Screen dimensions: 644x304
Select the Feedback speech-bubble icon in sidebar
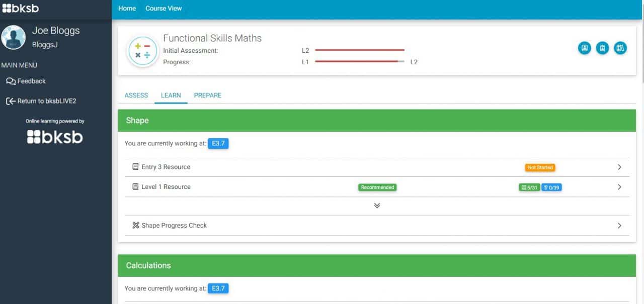10,81
